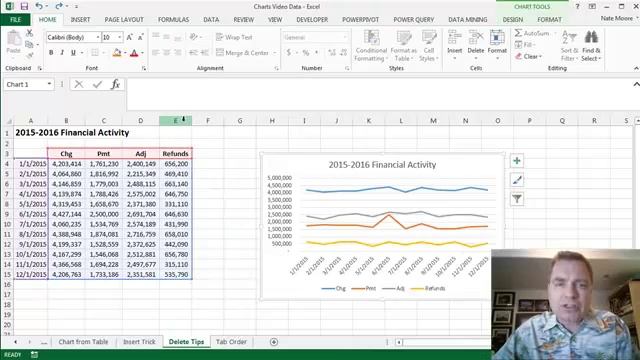Cut selection with the scissors icon
This screenshot has height=360, width=640.
coord(29,33)
